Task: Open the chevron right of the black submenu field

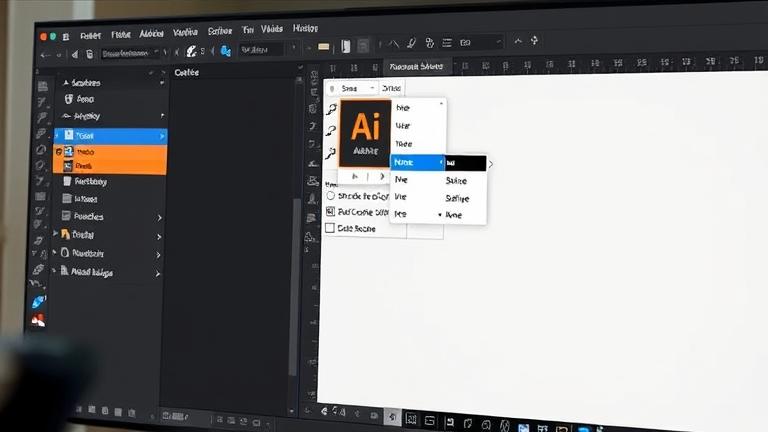Action: [x=490, y=164]
